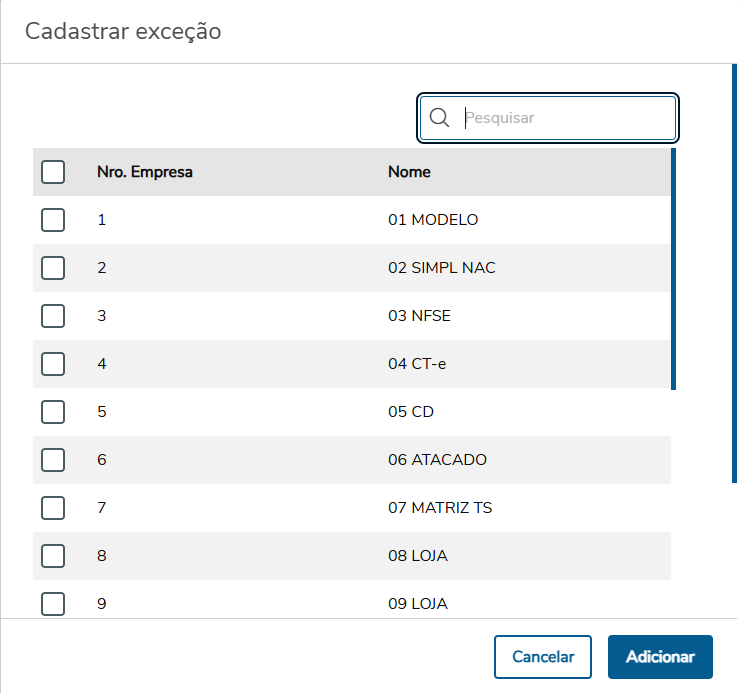Check the 06 ATACADO row box
Viewport: 737px width, 693px height.
pos(53,460)
